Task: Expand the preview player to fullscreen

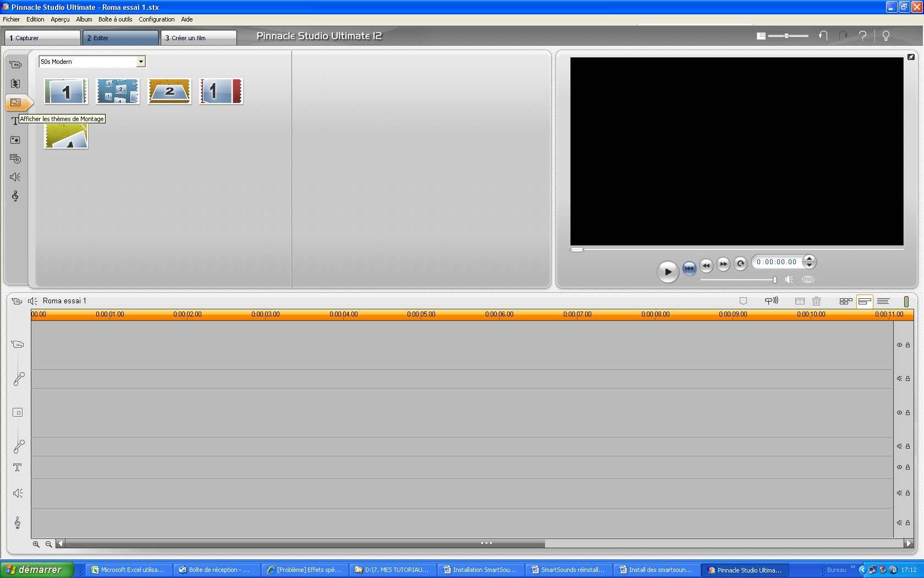Action: (911, 57)
